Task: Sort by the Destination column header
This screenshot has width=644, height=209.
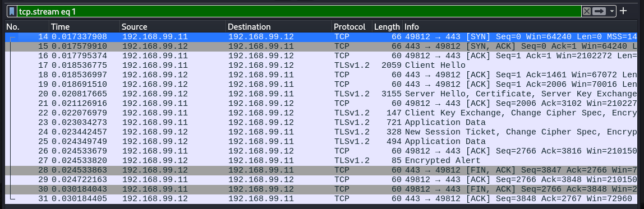Action: (x=279, y=27)
